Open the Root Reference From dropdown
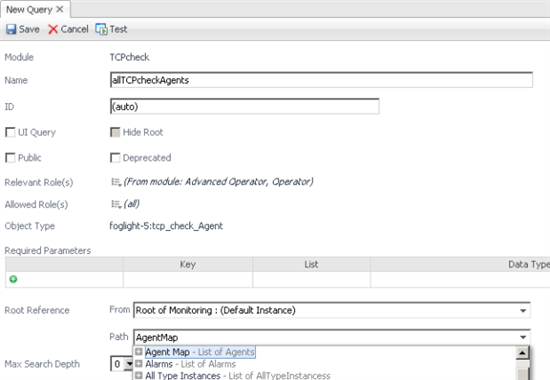The width and height of the screenshot is (550, 380). point(523,311)
